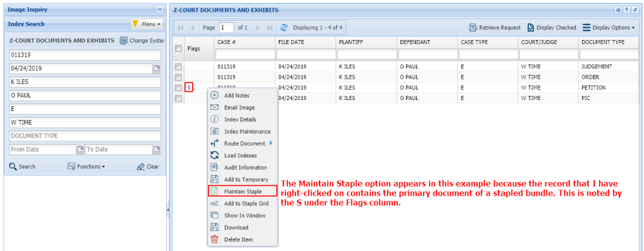Open the Menu dropdown in Index Search
Image resolution: width=644 pixels, height=251 pixels.
[147, 25]
